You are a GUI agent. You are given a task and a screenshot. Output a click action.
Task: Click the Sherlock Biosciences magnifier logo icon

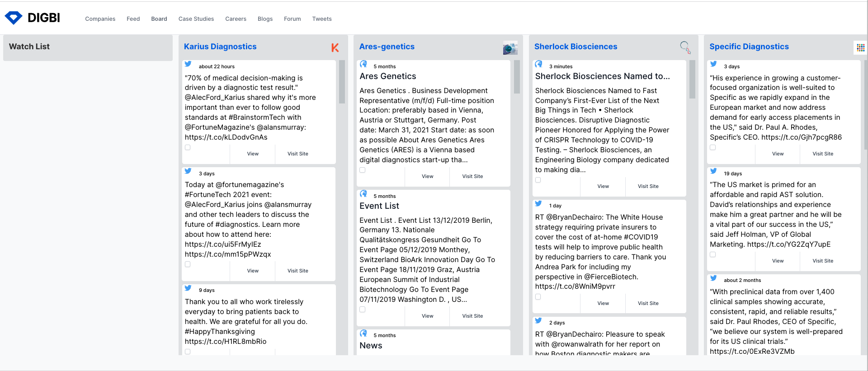pyautogui.click(x=685, y=47)
